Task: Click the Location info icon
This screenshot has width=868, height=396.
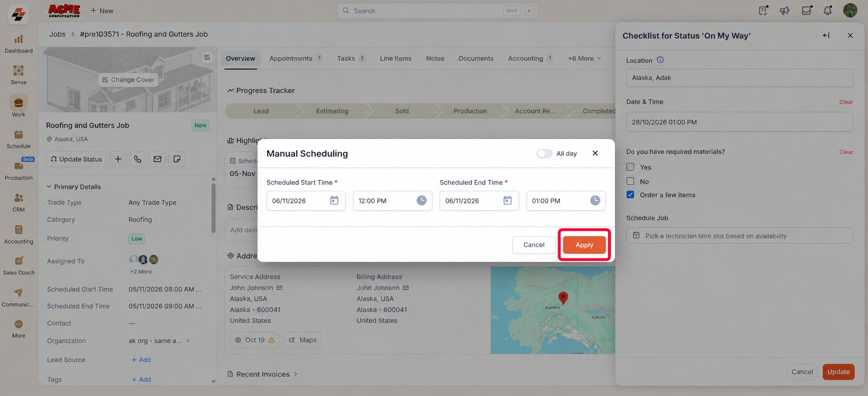Action: (x=660, y=60)
